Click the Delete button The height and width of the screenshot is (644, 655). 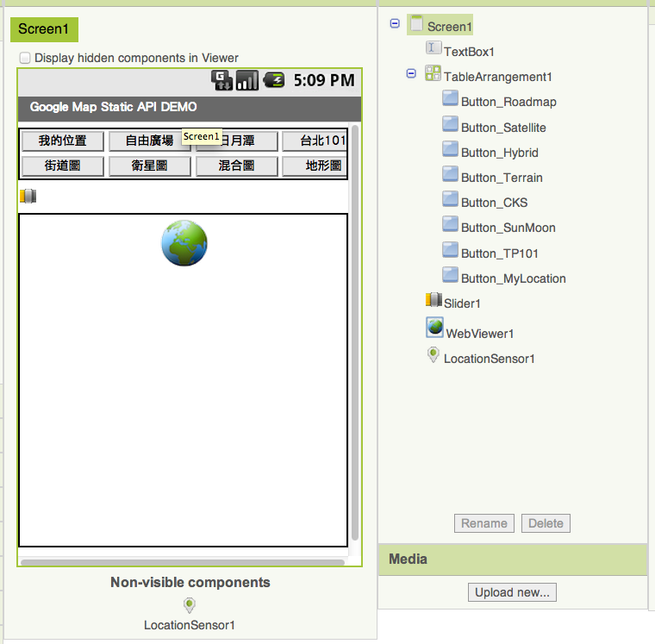pyautogui.click(x=546, y=523)
